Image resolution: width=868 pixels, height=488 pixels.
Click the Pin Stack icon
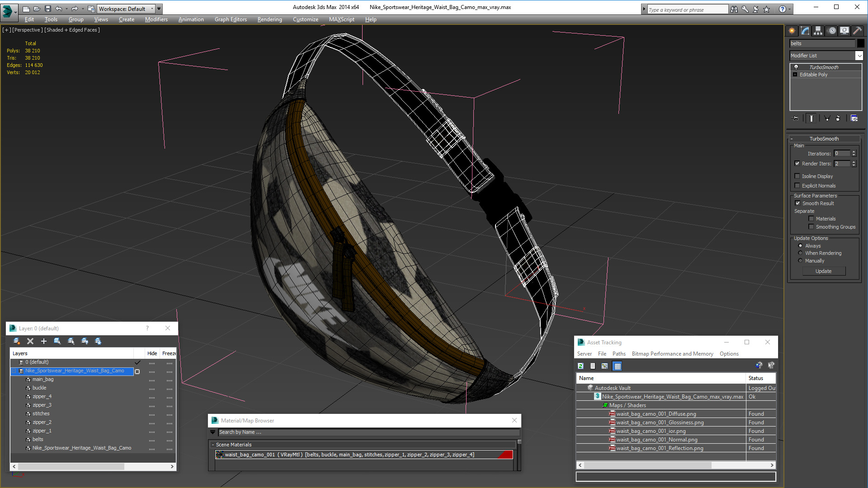[796, 118]
